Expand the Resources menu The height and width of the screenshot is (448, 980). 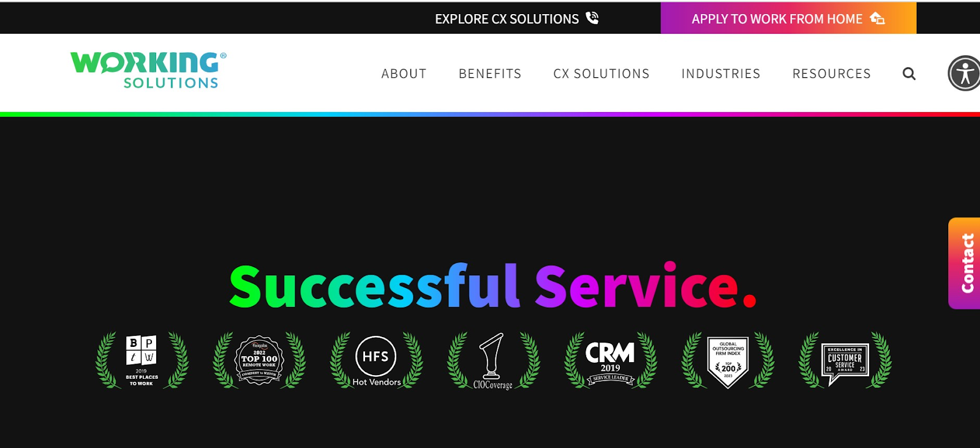[x=832, y=74]
